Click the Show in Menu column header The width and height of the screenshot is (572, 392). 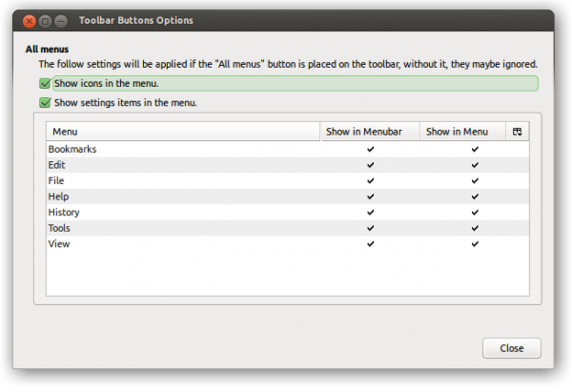coord(462,132)
